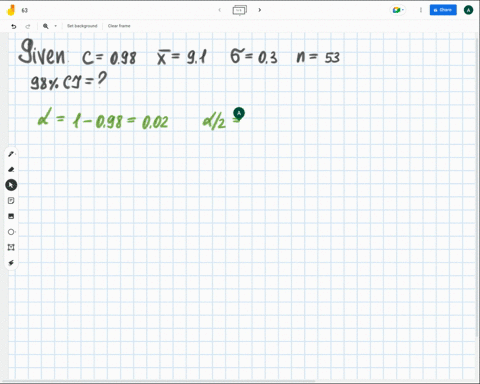
Task: Click the horizontal scrollbar at the bottom
Action: [158, 381]
